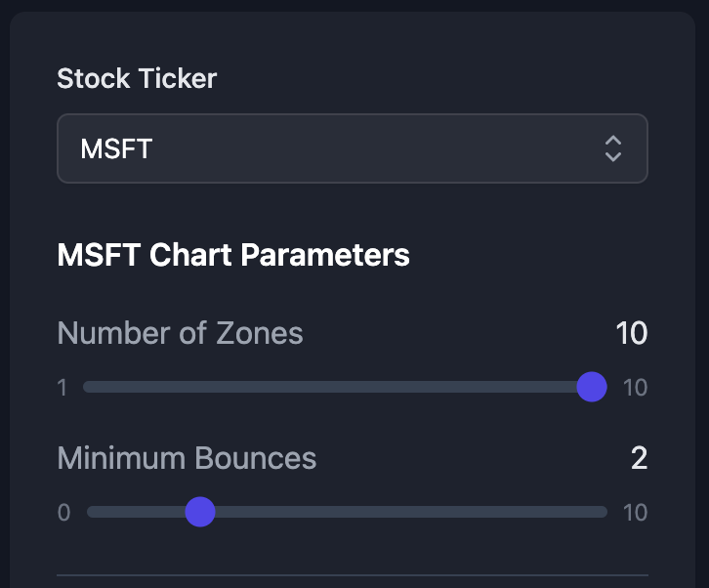Click the Number of Zones label
Image resolution: width=709 pixels, height=588 pixels.
(180, 333)
